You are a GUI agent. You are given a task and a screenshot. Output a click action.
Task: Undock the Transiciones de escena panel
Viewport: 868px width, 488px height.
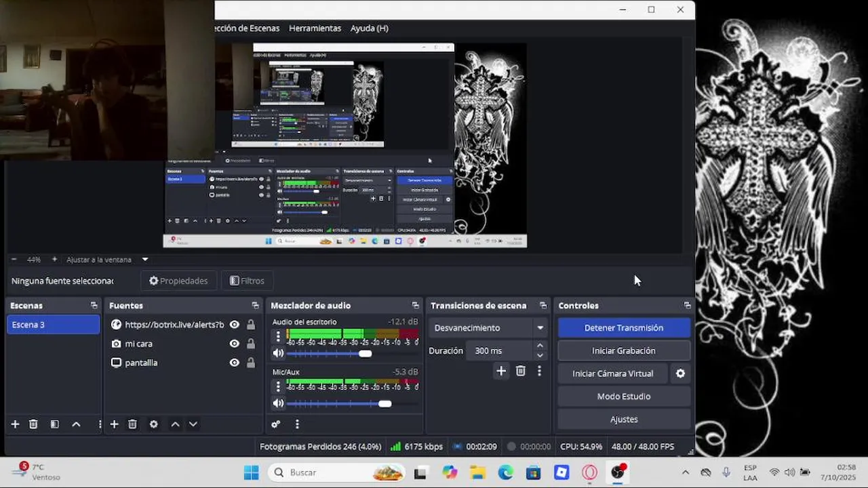pyautogui.click(x=543, y=306)
